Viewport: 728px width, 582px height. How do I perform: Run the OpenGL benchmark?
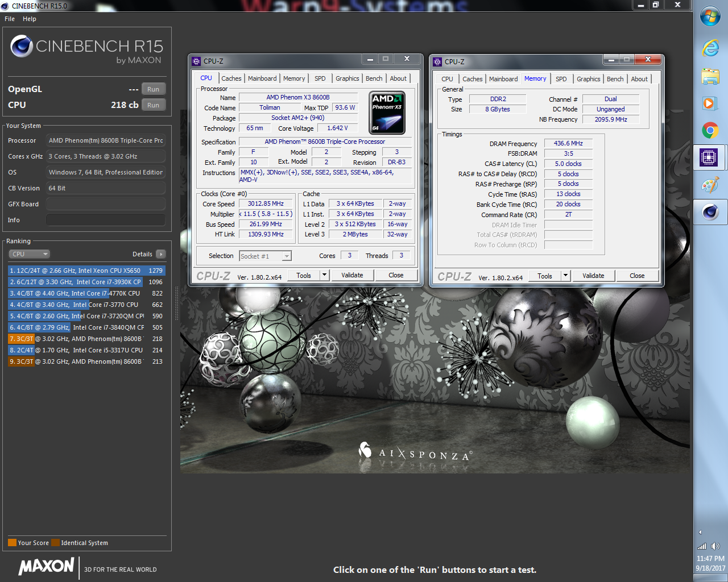point(154,89)
